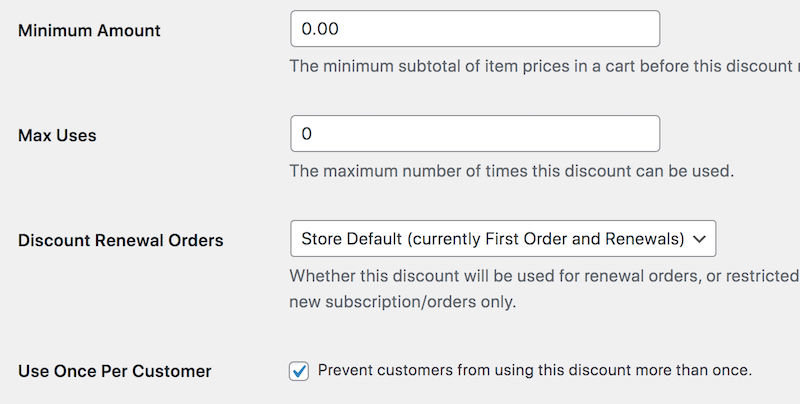Uncheck the Use Once Per Customer checkbox
800x404 pixels.
(x=299, y=371)
